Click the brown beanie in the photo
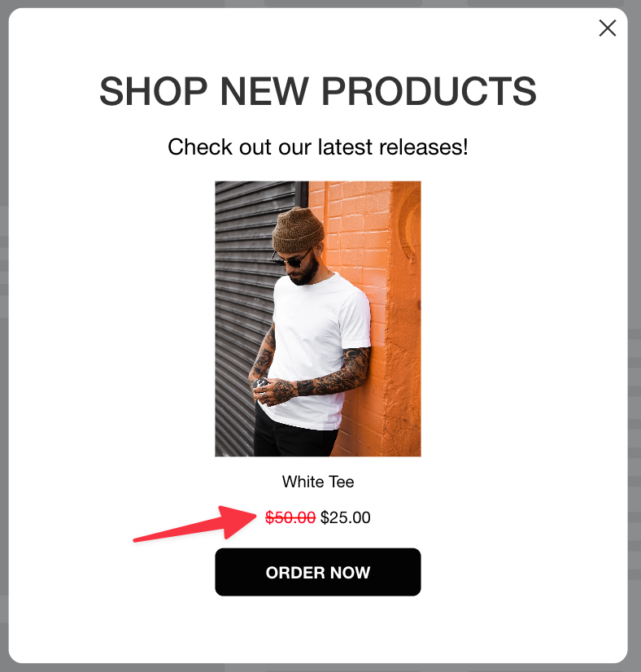Viewport: 641px width, 672px height. 299,230
